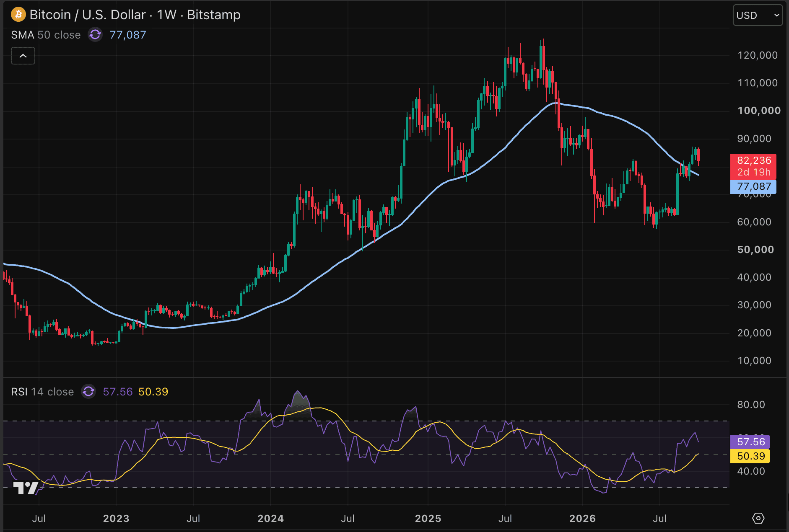
Task: Click the 2026 marker on time axis
Action: (582, 519)
